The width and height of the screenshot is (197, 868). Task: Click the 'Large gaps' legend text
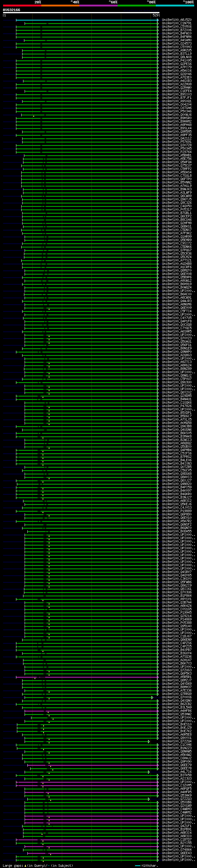(x=13, y=866)
